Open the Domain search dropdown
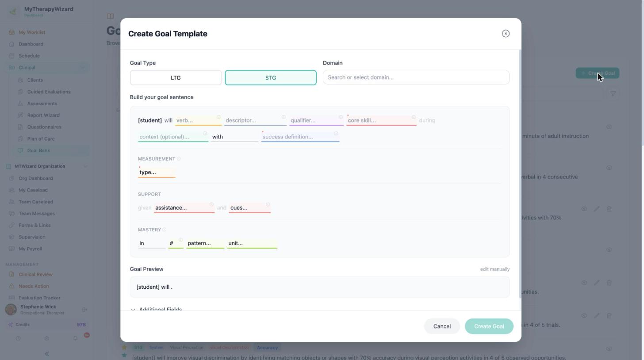The height and width of the screenshot is (360, 644). coord(416,77)
